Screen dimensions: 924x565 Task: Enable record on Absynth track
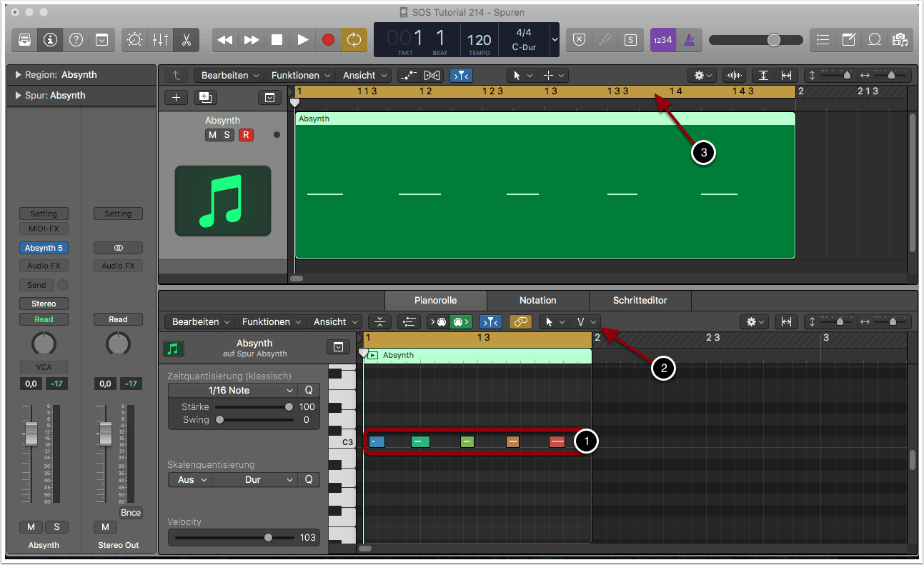(246, 135)
